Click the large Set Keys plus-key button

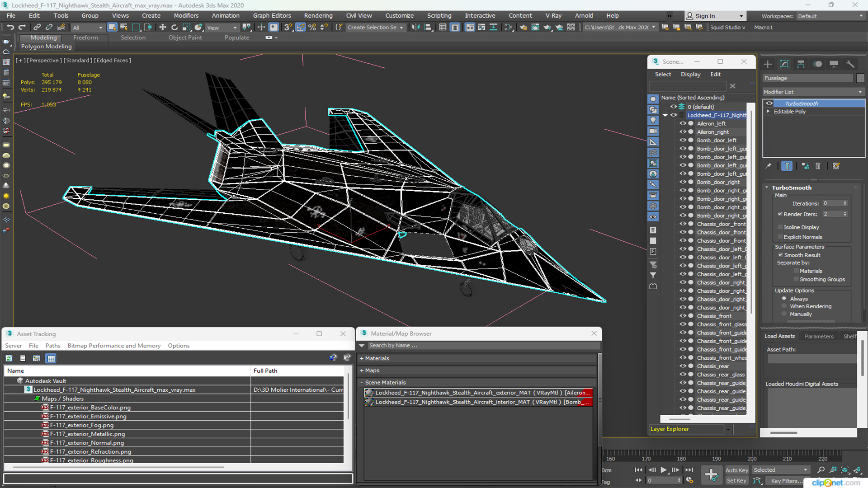(x=711, y=475)
